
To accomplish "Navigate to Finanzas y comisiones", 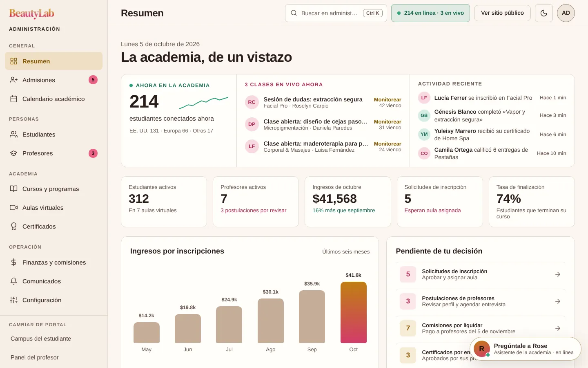I will pos(53,263).
